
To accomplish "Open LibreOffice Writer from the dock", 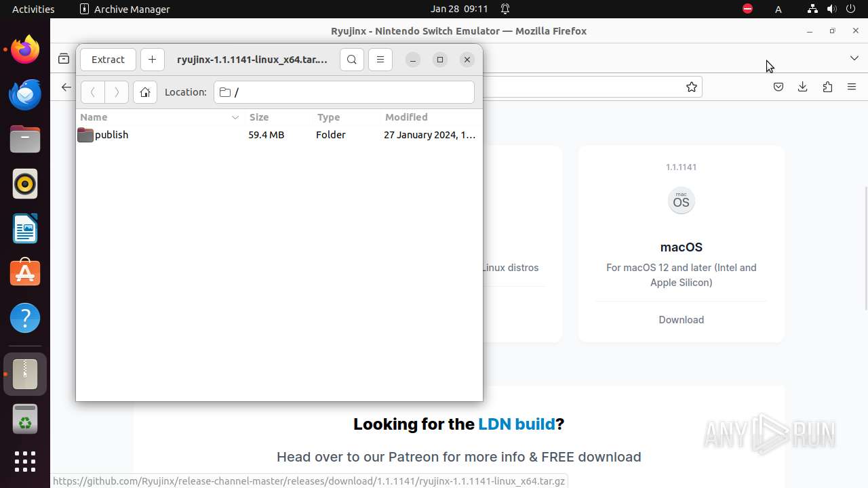I will [25, 228].
